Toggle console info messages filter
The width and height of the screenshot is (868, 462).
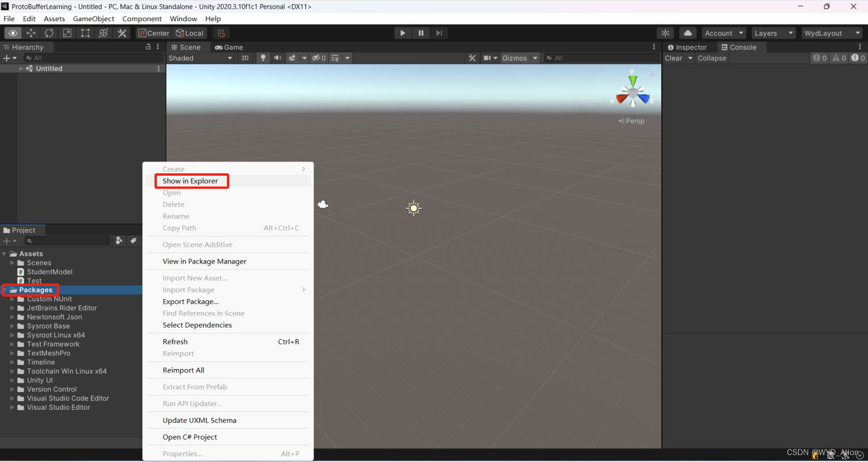pyautogui.click(x=819, y=58)
